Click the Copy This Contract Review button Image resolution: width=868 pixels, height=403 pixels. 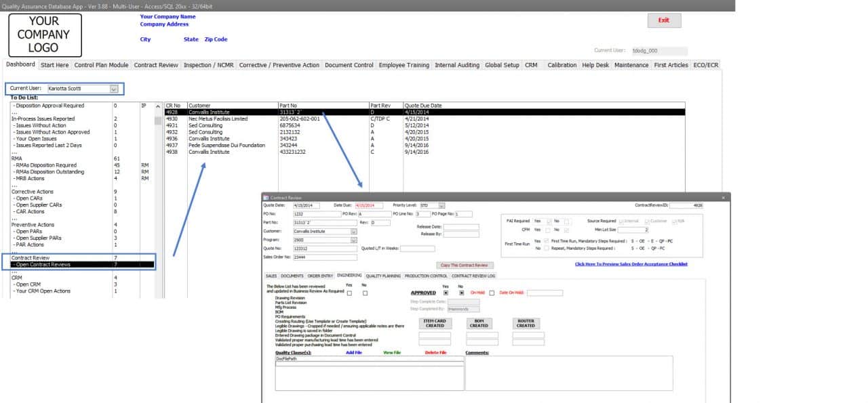click(465, 265)
